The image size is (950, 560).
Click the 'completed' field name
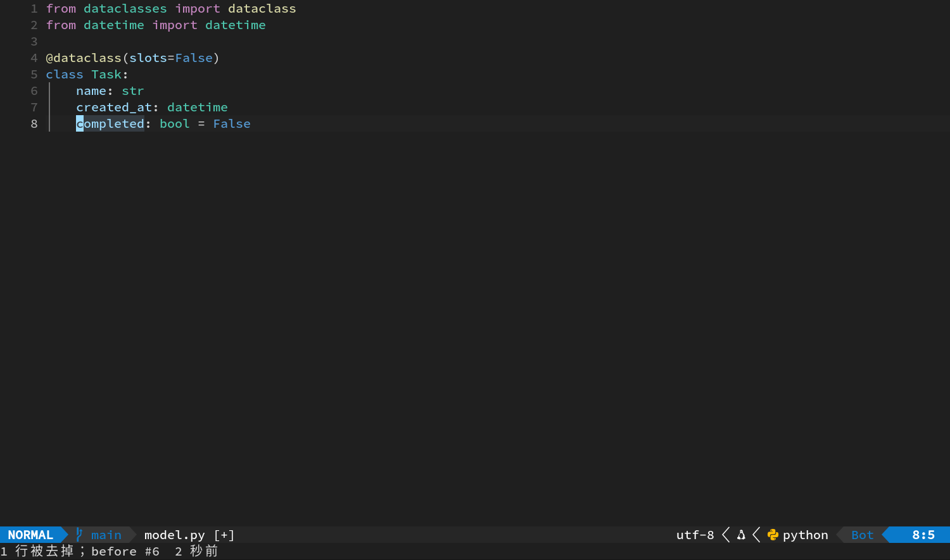point(110,124)
